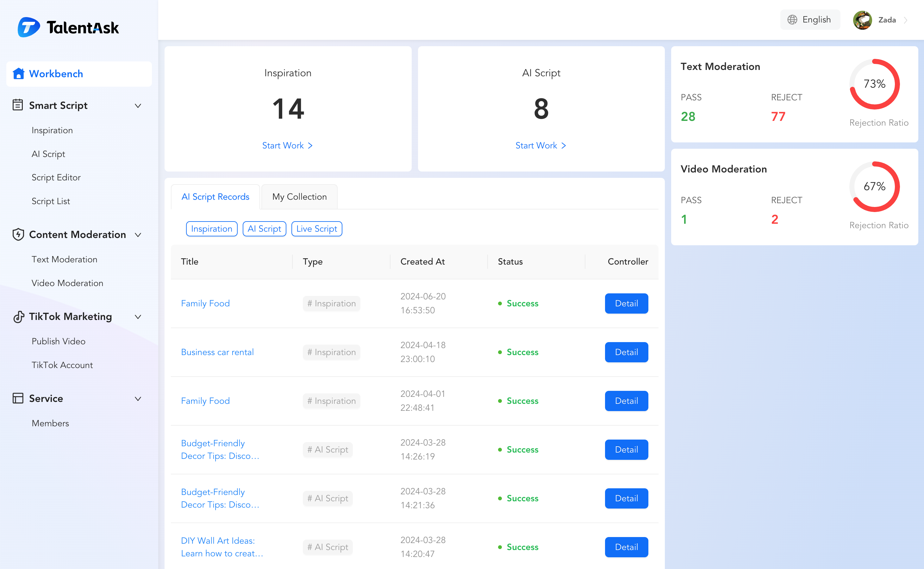This screenshot has width=924, height=569.
Task: Open the DIY Wall Art Ideas record
Action: point(222,547)
